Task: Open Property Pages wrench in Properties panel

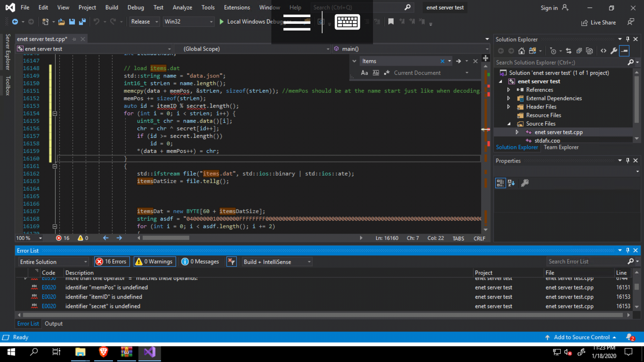Action: [525, 183]
